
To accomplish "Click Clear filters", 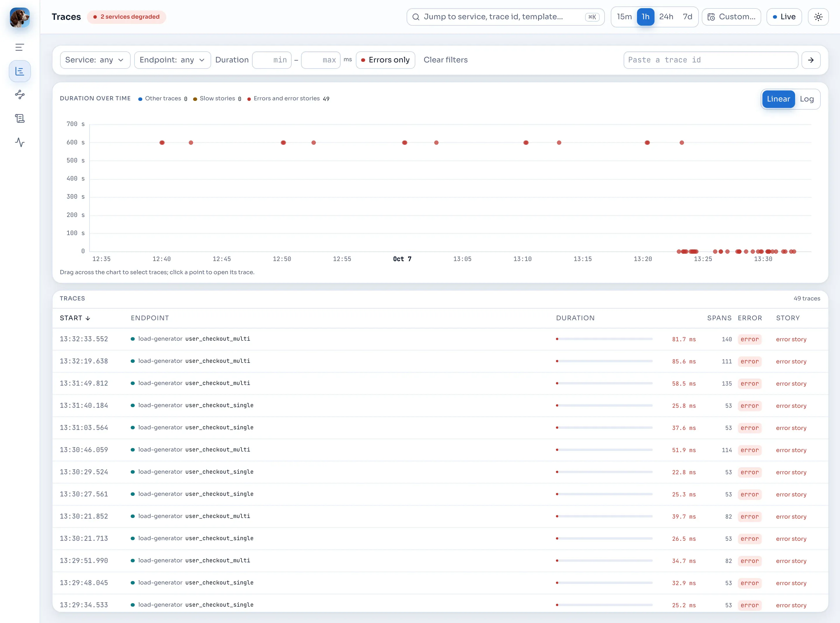I will (x=445, y=60).
